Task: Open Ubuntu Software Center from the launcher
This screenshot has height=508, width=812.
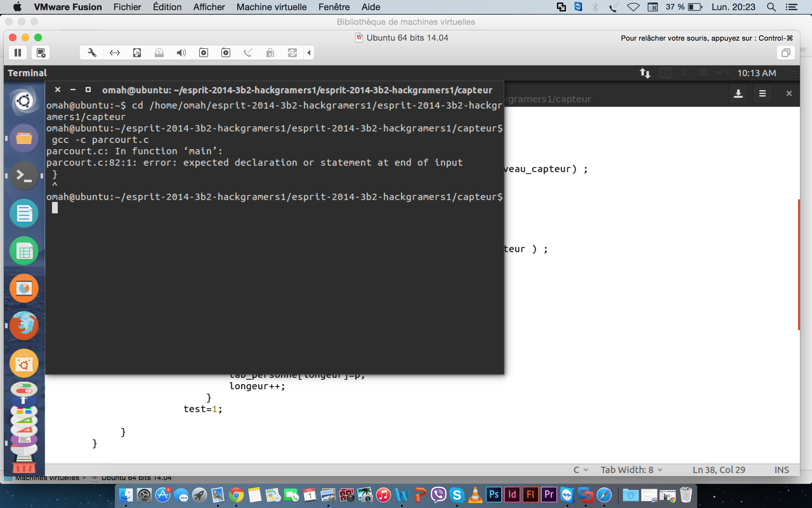Action: [24, 364]
